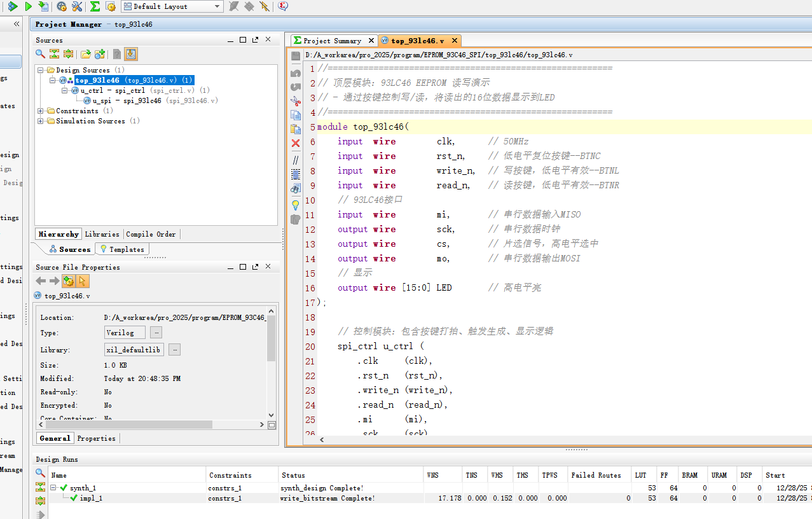
Task: Expand the Constraints folder
Action: pos(41,111)
